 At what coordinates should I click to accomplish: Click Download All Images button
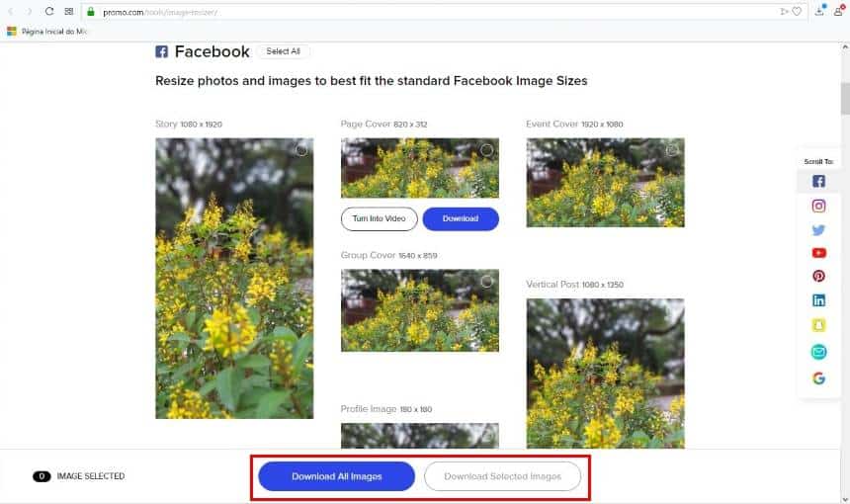tap(337, 476)
